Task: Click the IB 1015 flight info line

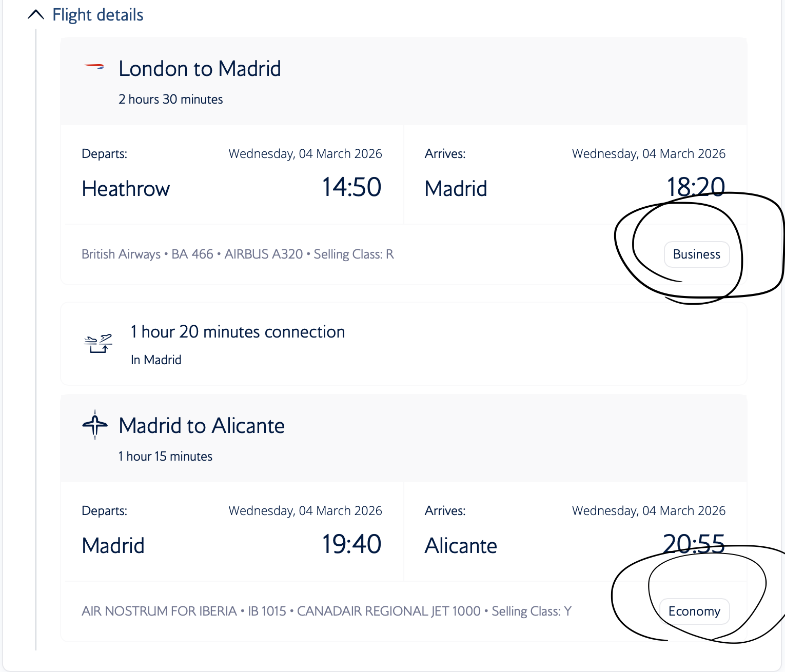Action: coord(326,611)
